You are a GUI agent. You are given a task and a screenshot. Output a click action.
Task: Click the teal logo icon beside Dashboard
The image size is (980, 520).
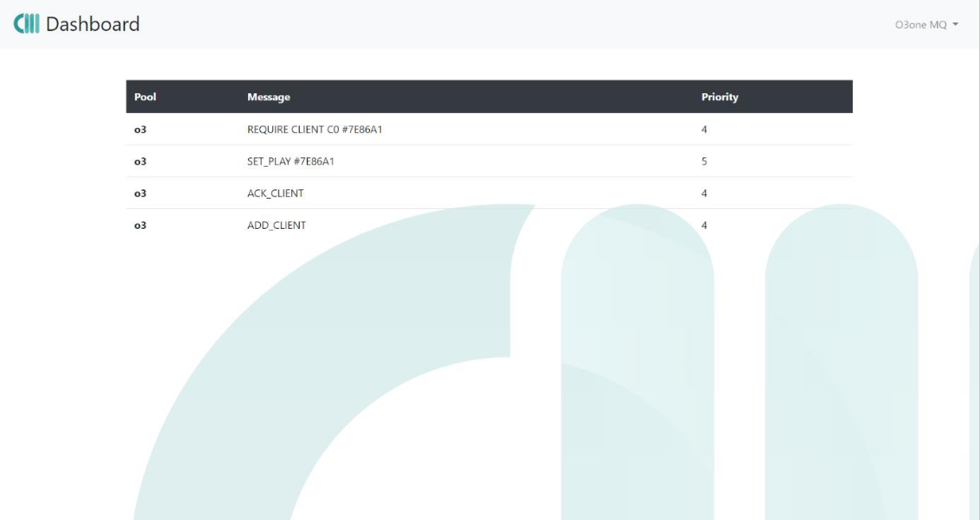click(27, 24)
